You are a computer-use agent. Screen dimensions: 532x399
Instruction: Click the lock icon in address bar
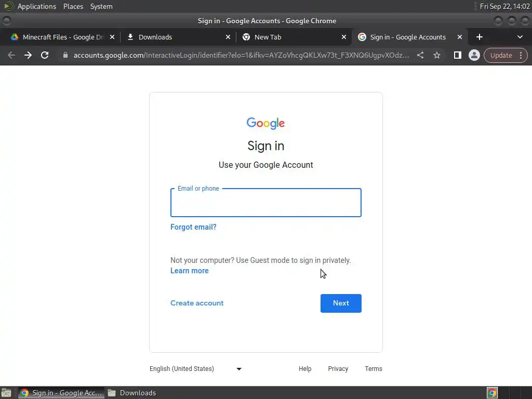[x=65, y=55]
